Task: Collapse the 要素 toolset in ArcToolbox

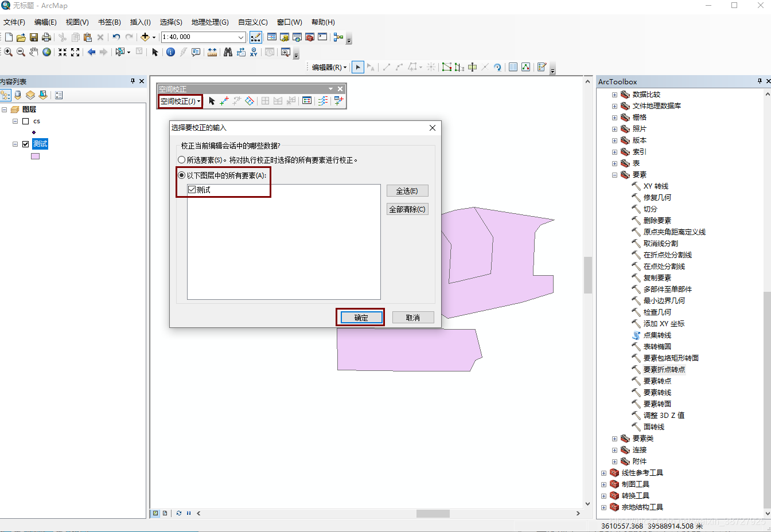Action: (614, 175)
